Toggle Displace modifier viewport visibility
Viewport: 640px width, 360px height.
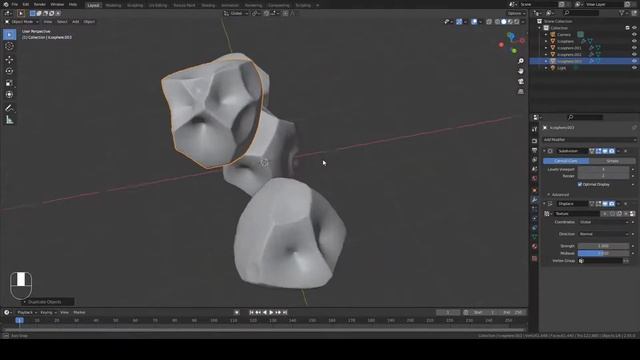[x=605, y=204]
